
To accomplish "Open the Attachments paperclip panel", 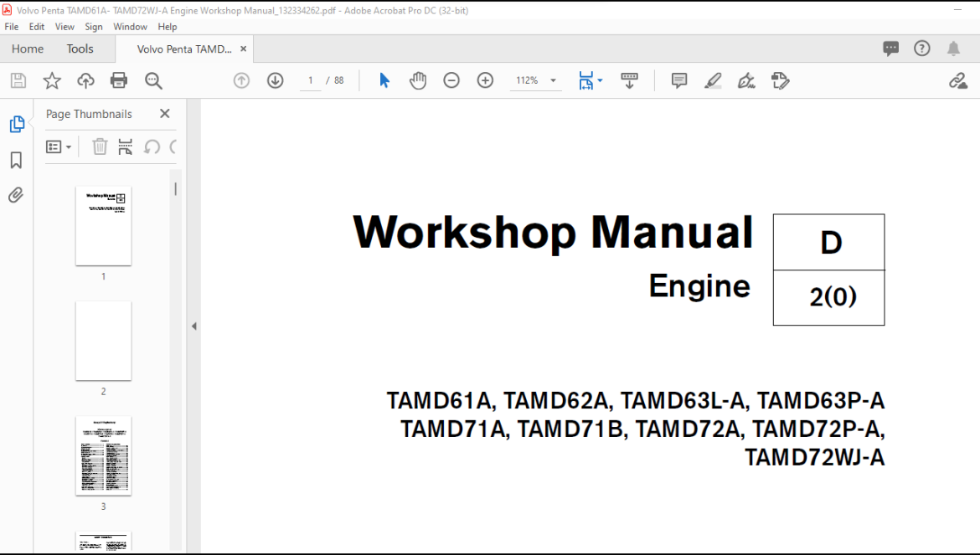I will tap(16, 195).
